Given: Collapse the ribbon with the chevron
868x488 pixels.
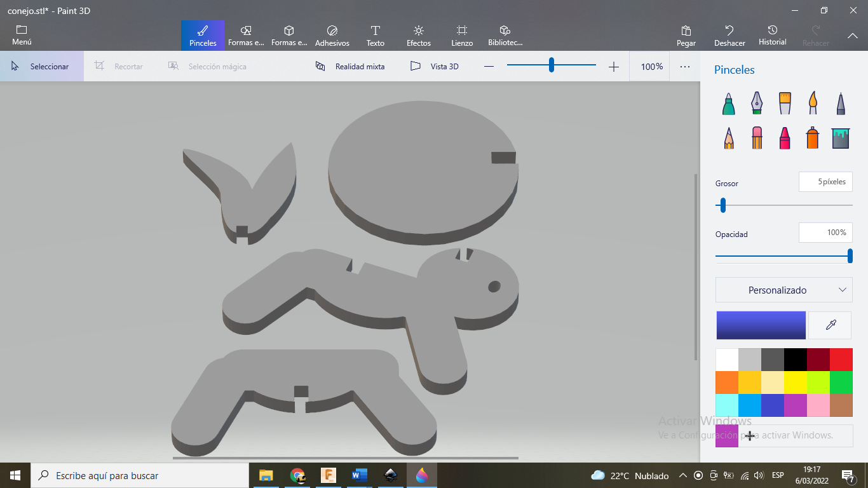Looking at the screenshot, I should 853,36.
